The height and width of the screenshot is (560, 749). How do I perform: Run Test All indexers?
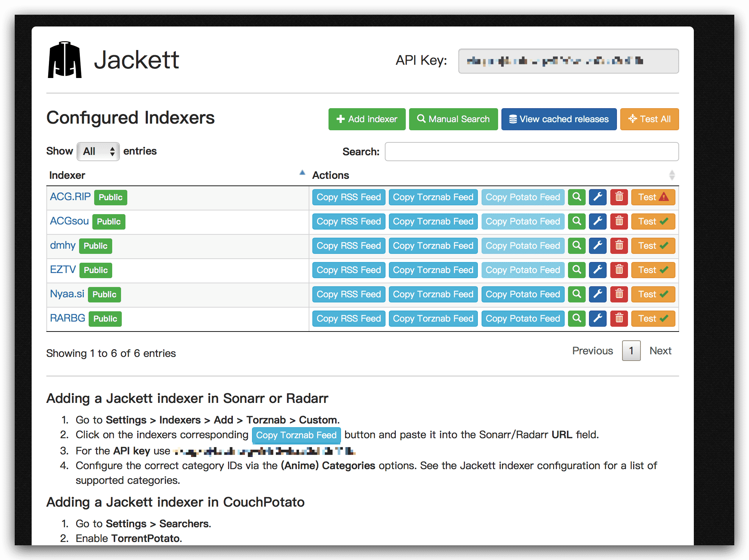[x=649, y=119]
